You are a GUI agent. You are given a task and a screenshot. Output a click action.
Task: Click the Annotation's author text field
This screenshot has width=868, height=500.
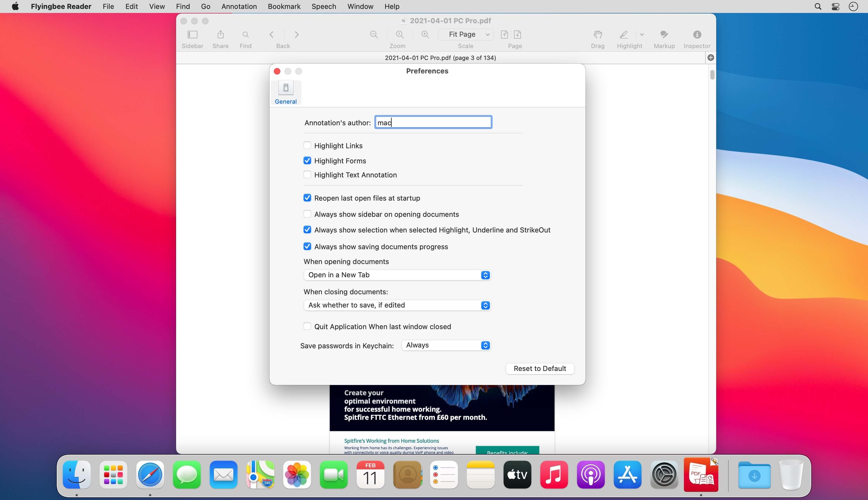coord(433,123)
